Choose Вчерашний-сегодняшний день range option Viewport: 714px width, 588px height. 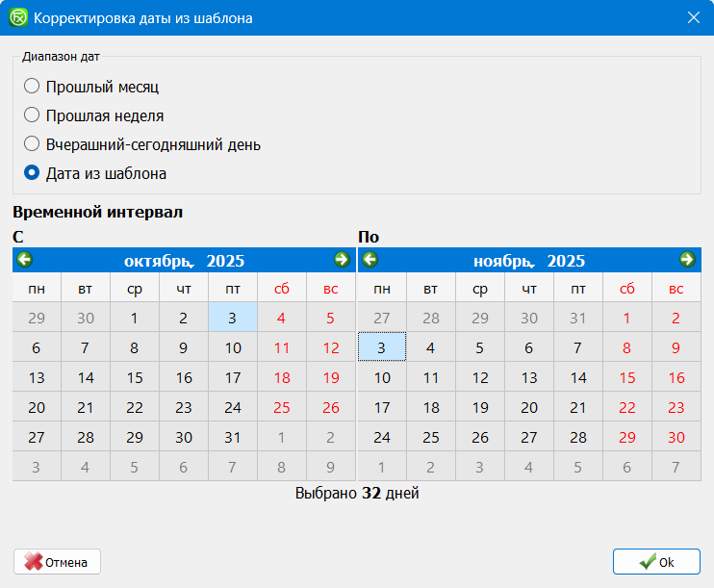pos(32,144)
